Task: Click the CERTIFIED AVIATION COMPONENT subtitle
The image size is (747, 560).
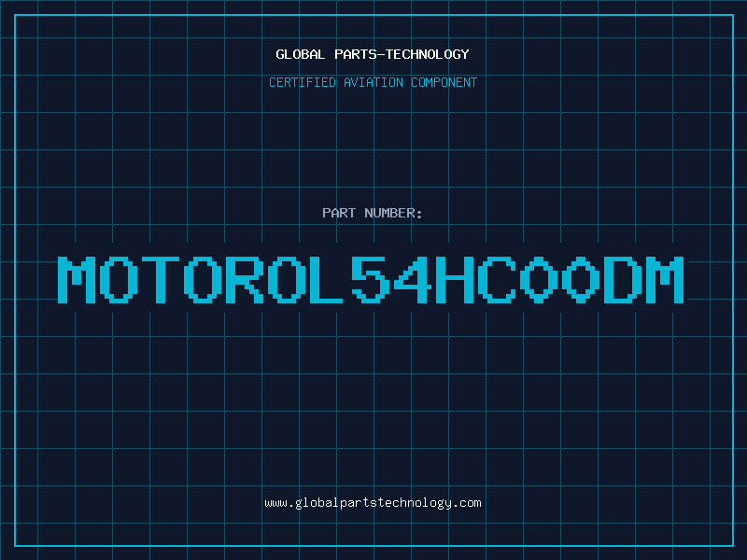Action: click(x=373, y=82)
